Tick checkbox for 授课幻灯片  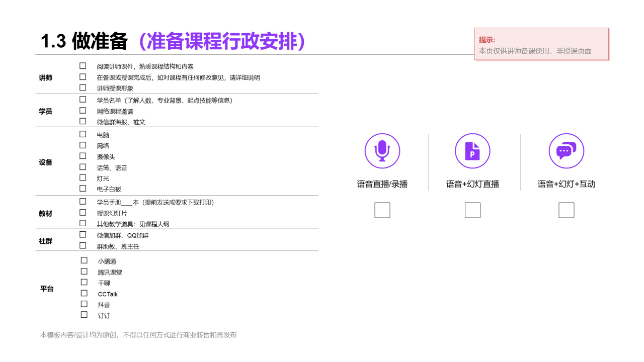click(83, 213)
